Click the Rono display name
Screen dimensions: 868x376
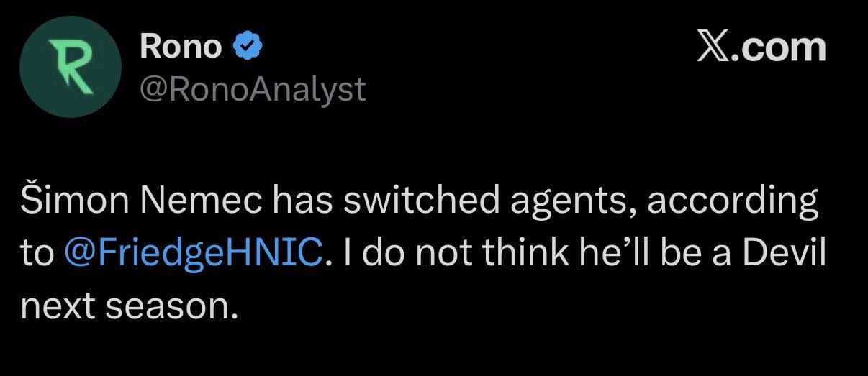tap(181, 47)
